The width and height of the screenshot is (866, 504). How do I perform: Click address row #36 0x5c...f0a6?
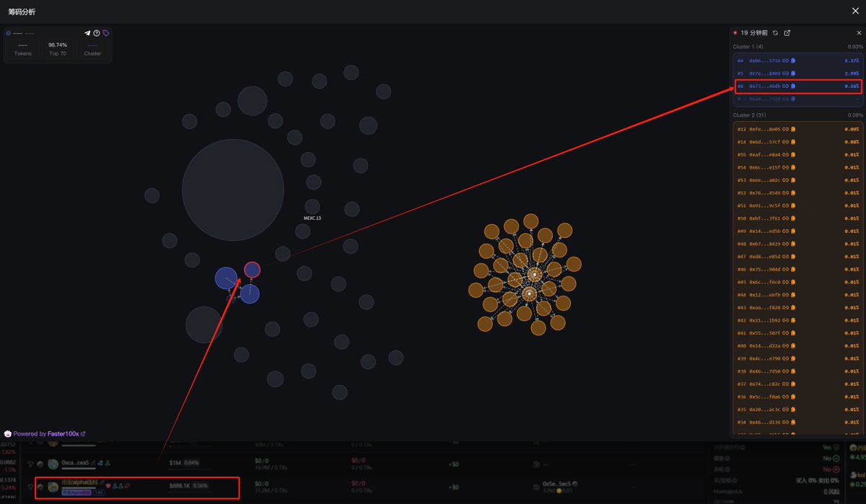click(x=800, y=397)
